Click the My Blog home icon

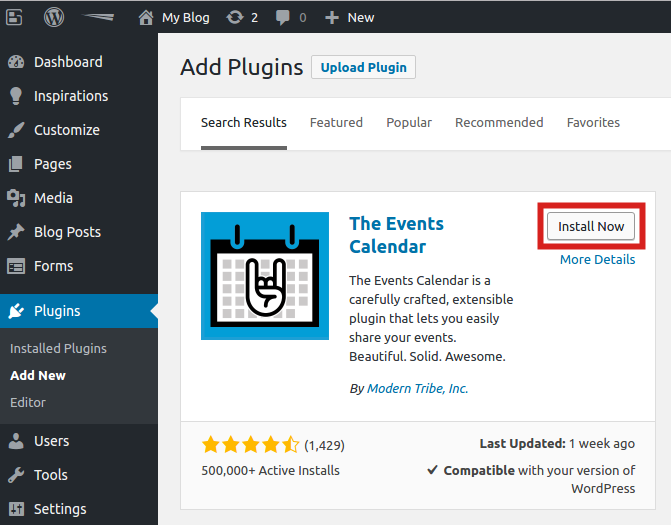(146, 17)
